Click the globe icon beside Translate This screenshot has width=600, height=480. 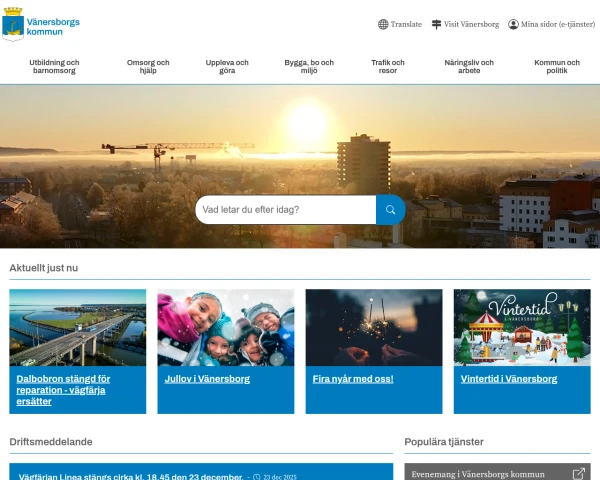[383, 24]
